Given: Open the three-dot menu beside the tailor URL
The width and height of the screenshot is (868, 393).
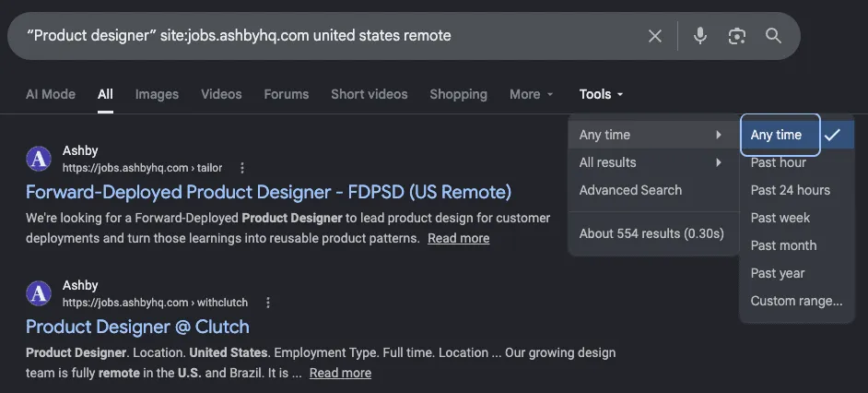Looking at the screenshot, I should point(242,168).
